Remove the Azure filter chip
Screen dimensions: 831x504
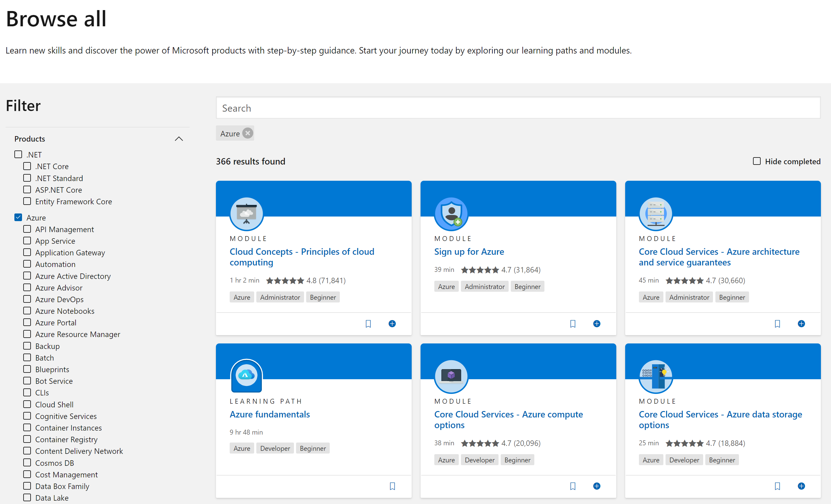(247, 133)
